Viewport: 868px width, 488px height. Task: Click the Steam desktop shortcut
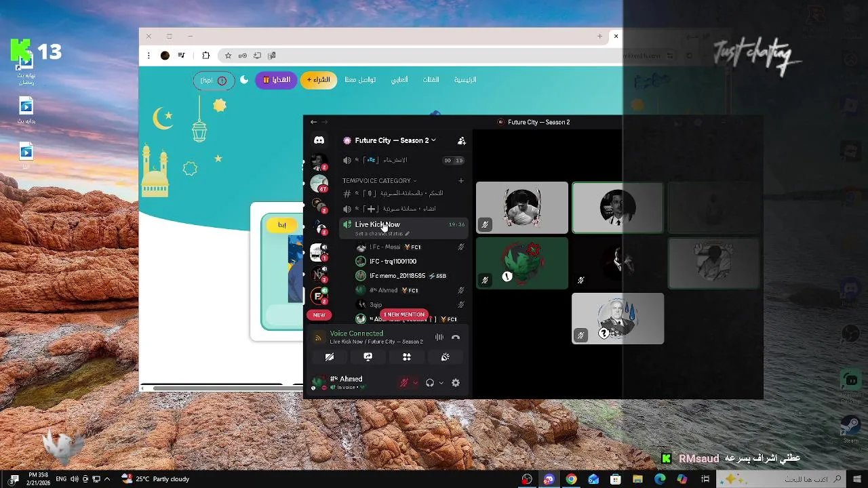coord(850,428)
